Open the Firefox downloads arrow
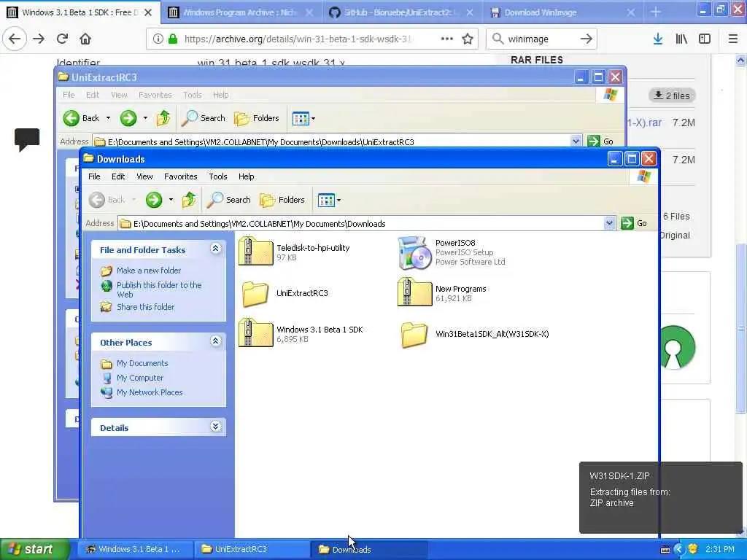 pos(658,39)
